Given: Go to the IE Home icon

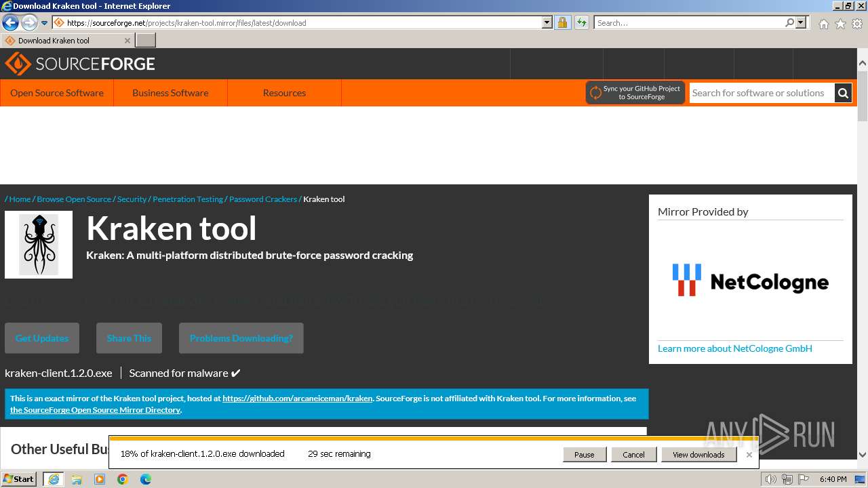Looking at the screenshot, I should [x=823, y=24].
